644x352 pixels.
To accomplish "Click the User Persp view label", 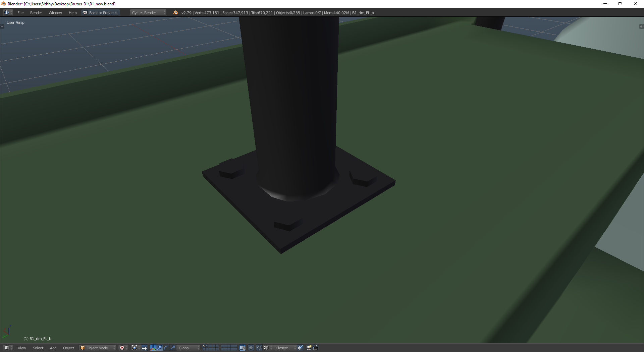I will click(x=15, y=22).
